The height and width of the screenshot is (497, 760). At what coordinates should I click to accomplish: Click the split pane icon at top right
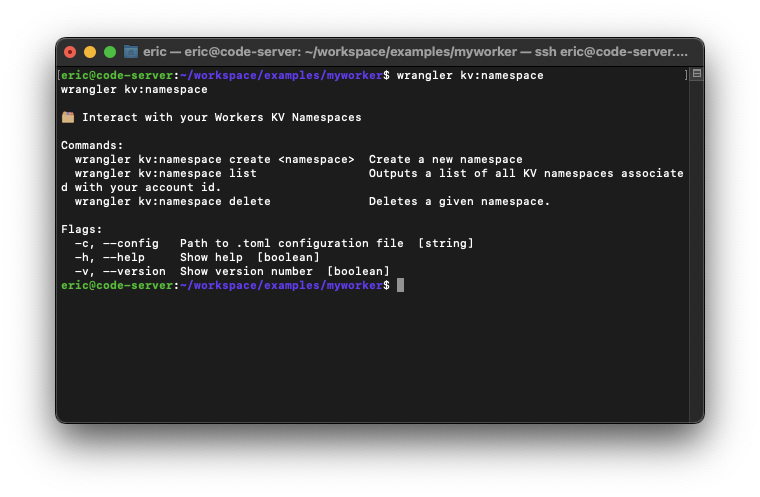[696, 74]
